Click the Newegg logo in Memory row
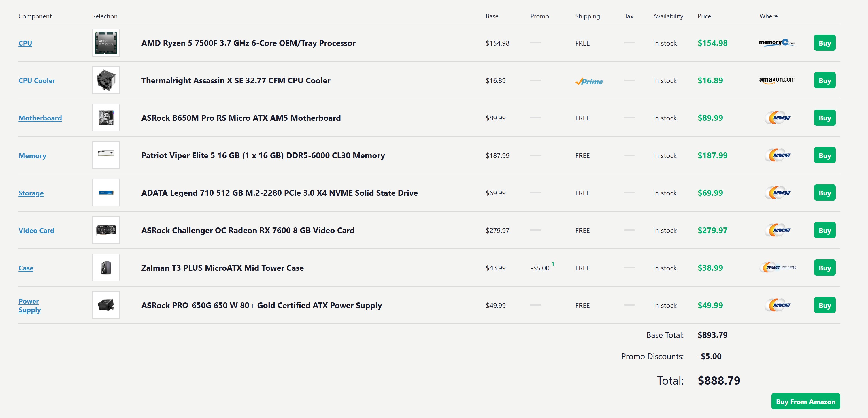Viewport: 868px width, 418px height. click(x=778, y=155)
